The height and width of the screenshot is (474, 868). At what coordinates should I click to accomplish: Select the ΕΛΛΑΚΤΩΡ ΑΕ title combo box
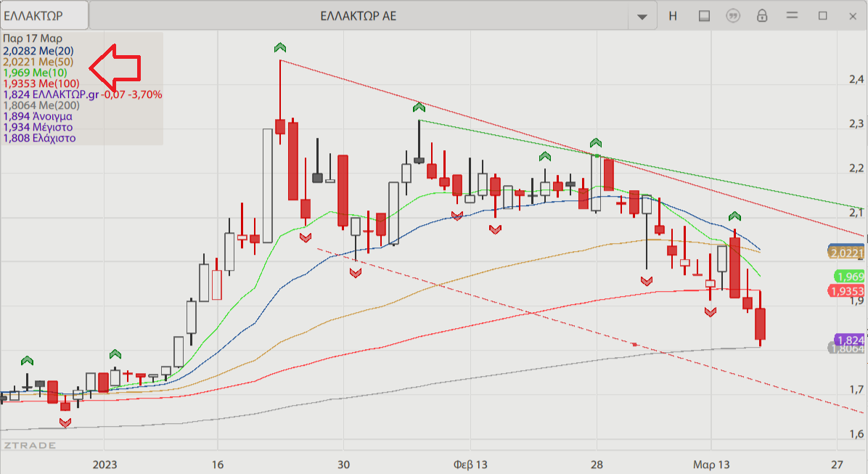click(359, 15)
